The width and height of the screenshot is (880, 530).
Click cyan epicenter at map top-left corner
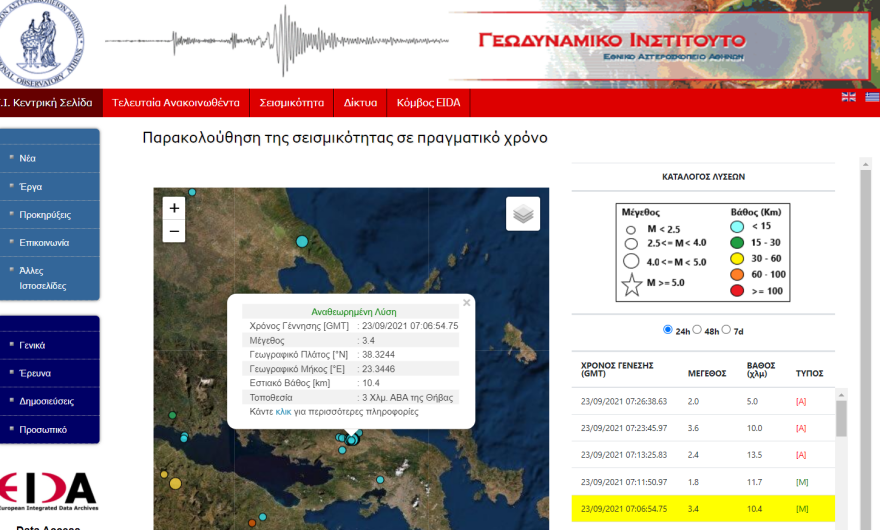[x=192, y=192]
